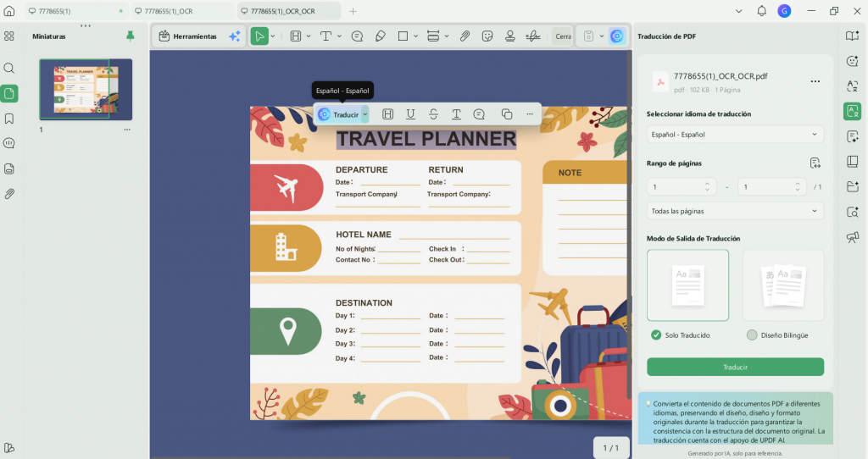Open the AI reading book icon in right sidebar
Screen dimensions: 868x459
(853, 36)
